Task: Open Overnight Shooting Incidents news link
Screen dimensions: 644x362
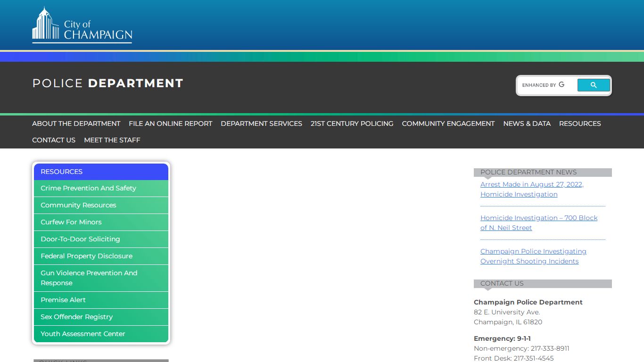Action: [533, 256]
